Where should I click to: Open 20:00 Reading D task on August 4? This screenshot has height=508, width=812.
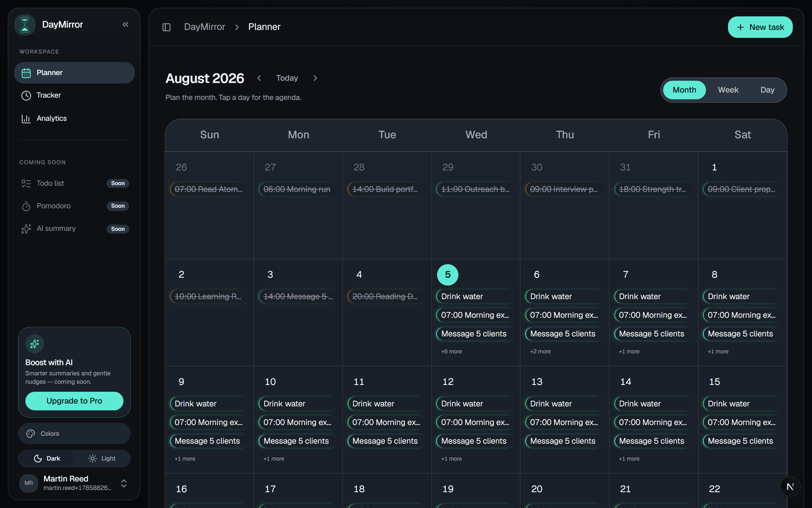coord(387,297)
